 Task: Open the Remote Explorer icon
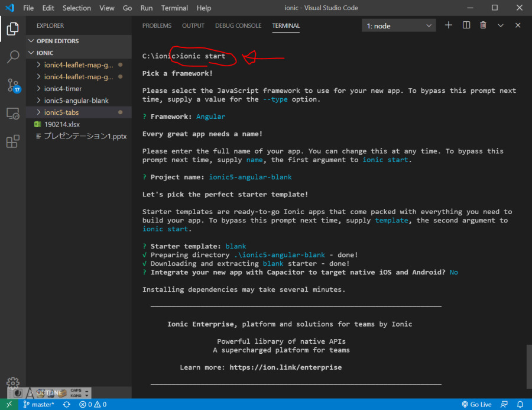(x=13, y=114)
